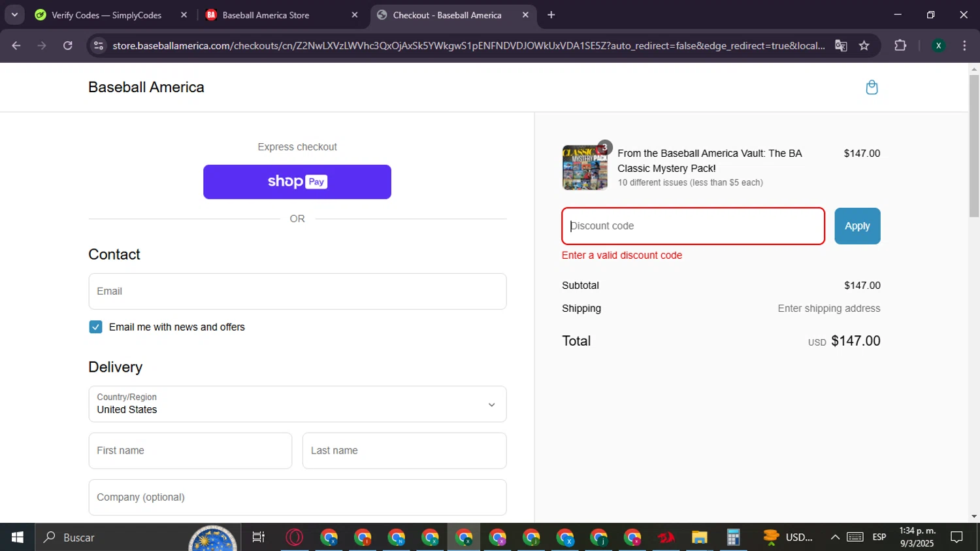
Task: Click the translate page icon
Action: tap(841, 46)
